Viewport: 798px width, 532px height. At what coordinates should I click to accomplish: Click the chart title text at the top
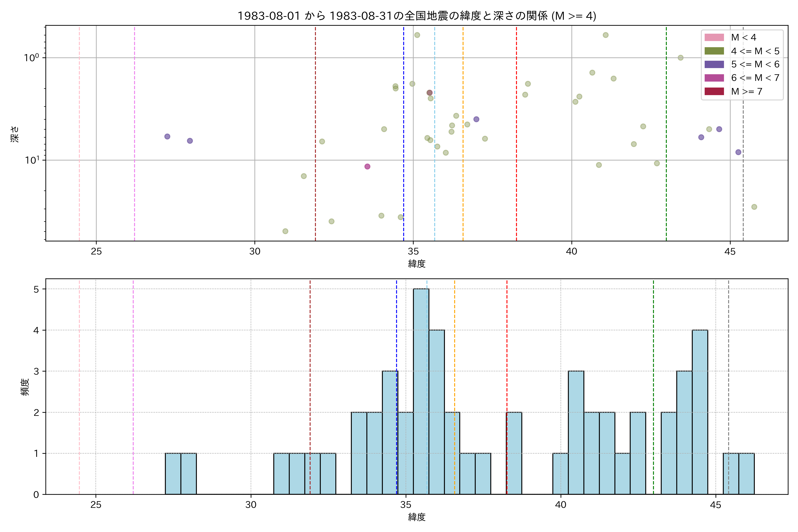(x=417, y=16)
